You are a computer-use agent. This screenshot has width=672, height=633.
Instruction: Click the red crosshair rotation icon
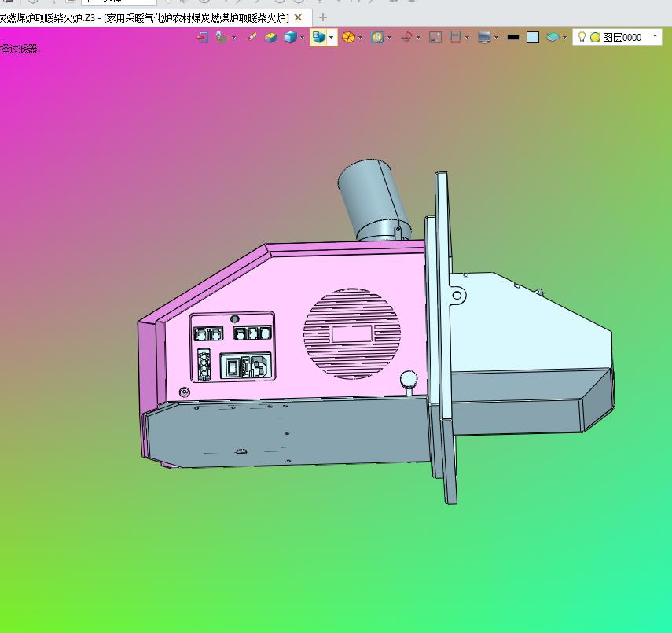click(406, 38)
